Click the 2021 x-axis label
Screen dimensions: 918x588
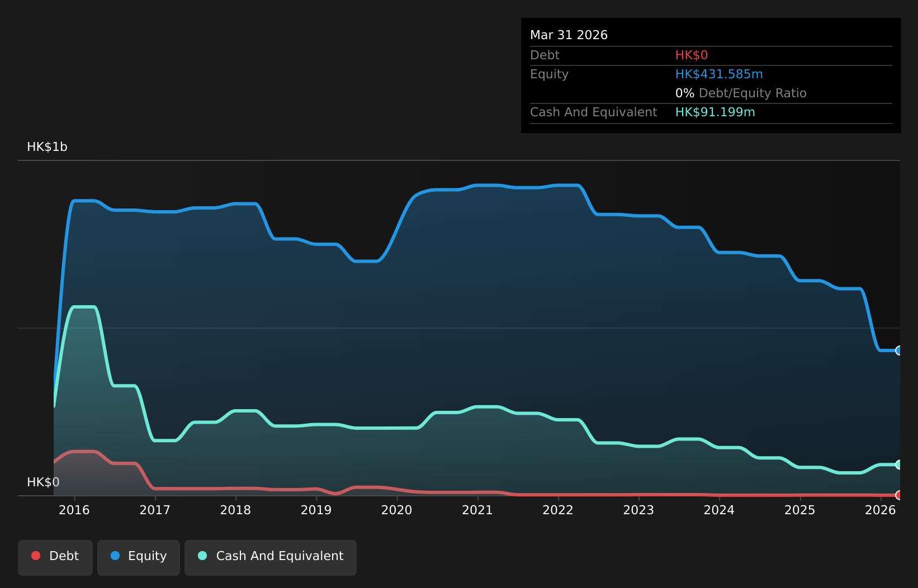(x=477, y=510)
